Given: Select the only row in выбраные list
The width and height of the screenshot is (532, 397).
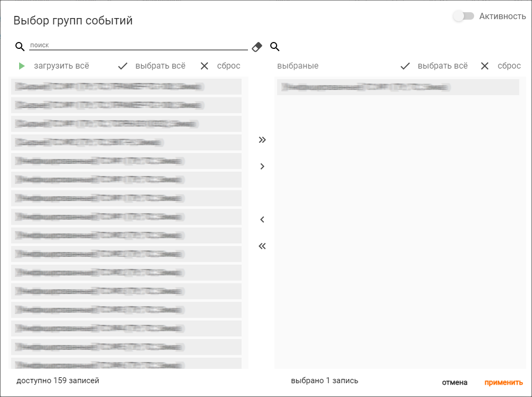Looking at the screenshot, I should pos(398,87).
